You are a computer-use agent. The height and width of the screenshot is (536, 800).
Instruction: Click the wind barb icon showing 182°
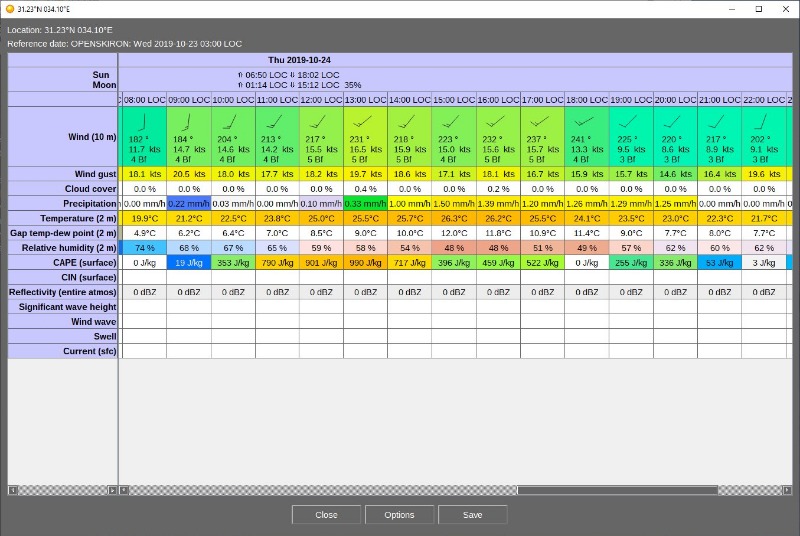tap(140, 122)
